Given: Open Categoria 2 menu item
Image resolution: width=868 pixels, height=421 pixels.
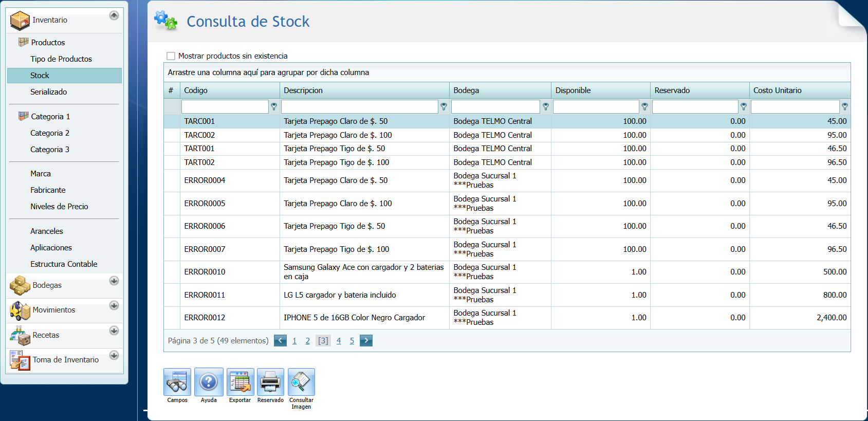Looking at the screenshot, I should pyautogui.click(x=50, y=133).
